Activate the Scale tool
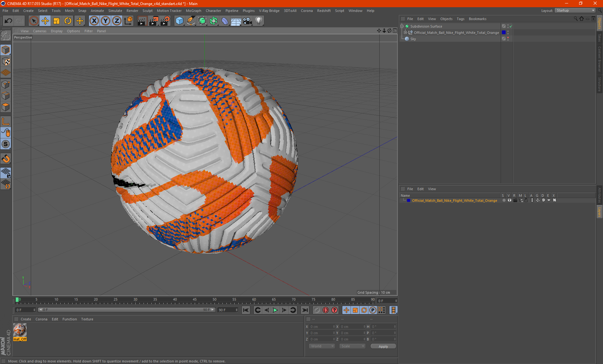 pos(57,21)
